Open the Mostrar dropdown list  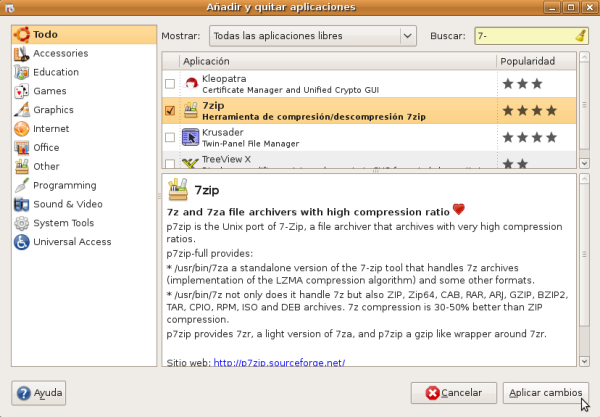coord(311,36)
